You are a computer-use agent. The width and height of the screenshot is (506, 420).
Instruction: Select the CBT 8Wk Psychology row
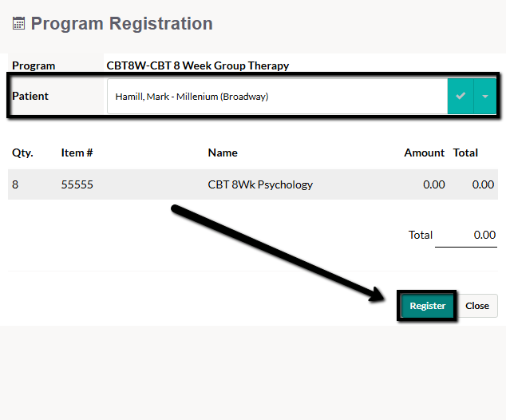click(253, 184)
